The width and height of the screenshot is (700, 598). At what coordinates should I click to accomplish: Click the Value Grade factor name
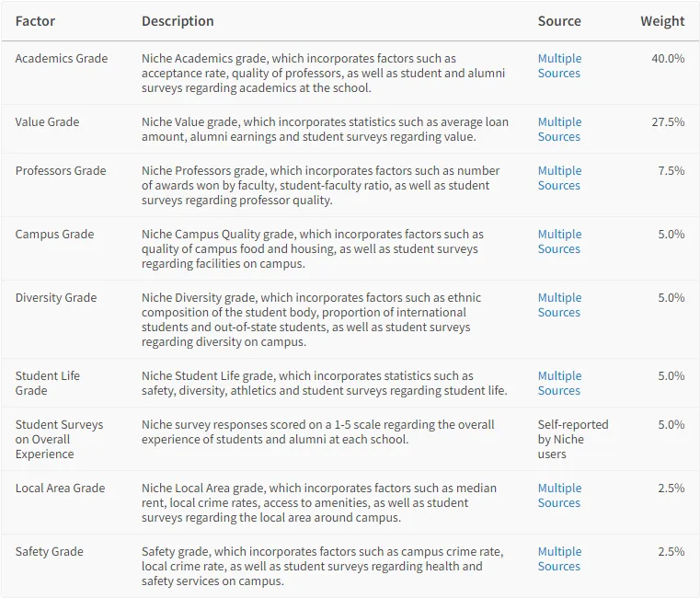47,121
